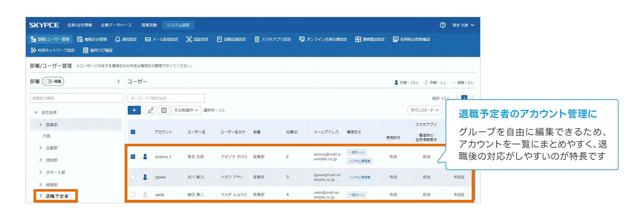This screenshot has width=644, height=220.
Task: Click the trash delete user icon
Action: pyautogui.click(x=164, y=110)
